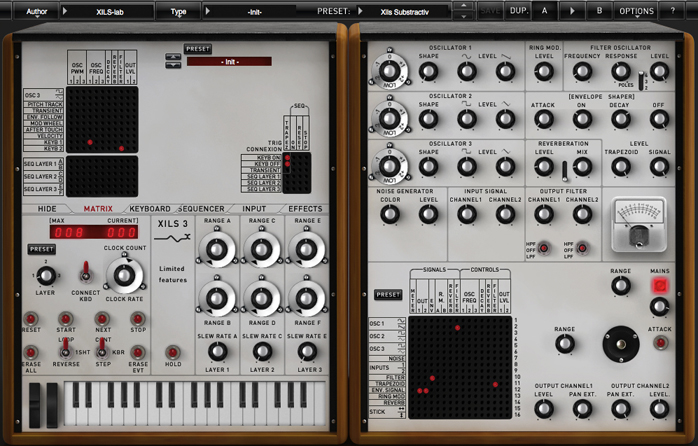Open the Author dropdown
The image size is (698, 446).
pyautogui.click(x=37, y=12)
